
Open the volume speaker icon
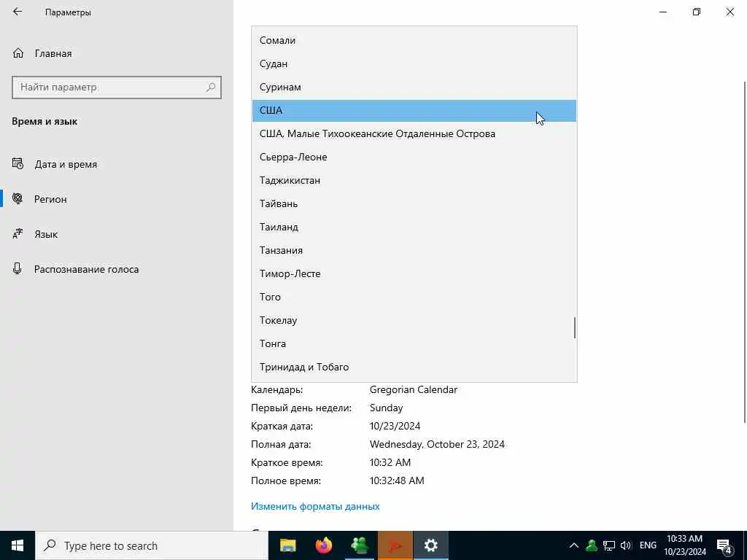626,545
